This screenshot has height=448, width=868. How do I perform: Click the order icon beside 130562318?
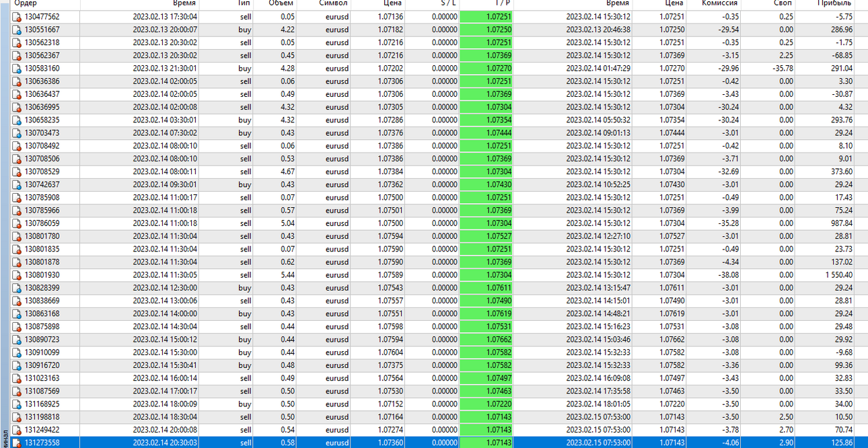pos(17,42)
